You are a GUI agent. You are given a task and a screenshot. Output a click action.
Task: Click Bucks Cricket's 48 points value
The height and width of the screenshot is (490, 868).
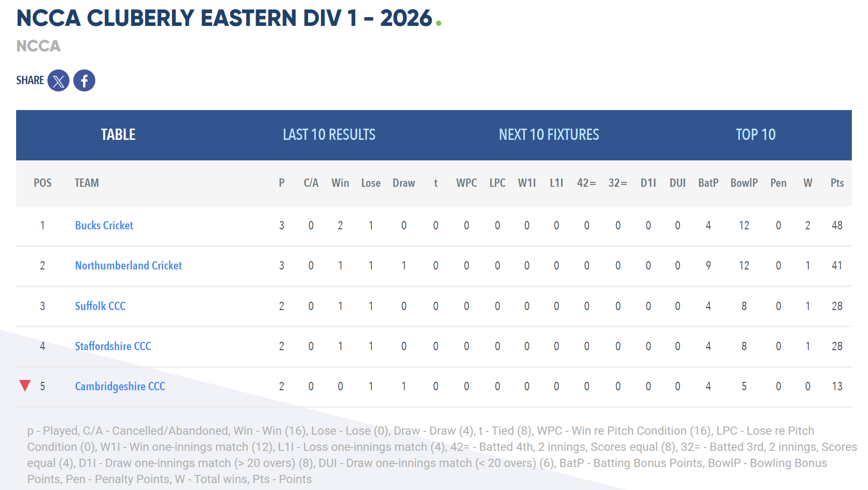[837, 225]
